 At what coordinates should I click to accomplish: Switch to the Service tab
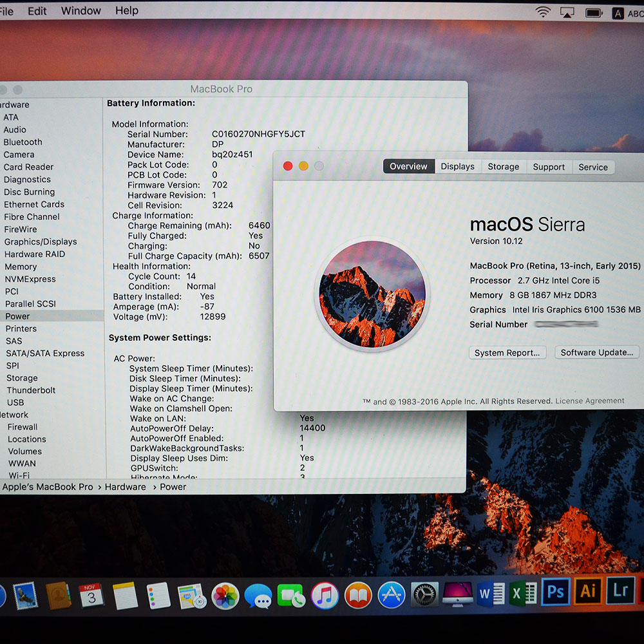click(x=593, y=167)
